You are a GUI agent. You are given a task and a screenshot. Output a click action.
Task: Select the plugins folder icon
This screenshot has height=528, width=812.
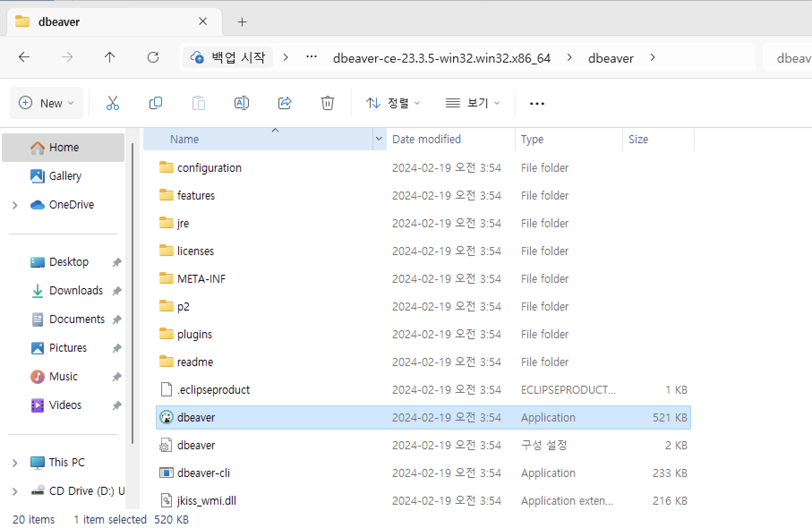point(166,334)
